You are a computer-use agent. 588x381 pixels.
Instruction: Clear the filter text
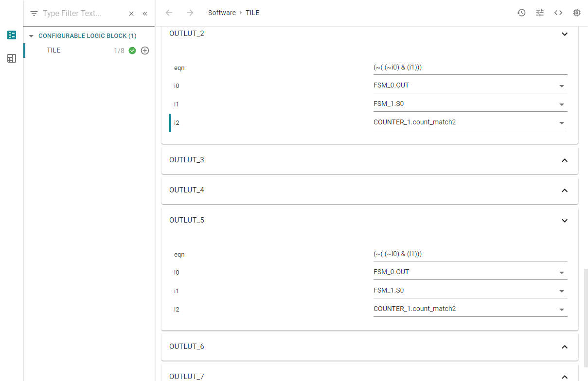pyautogui.click(x=131, y=14)
